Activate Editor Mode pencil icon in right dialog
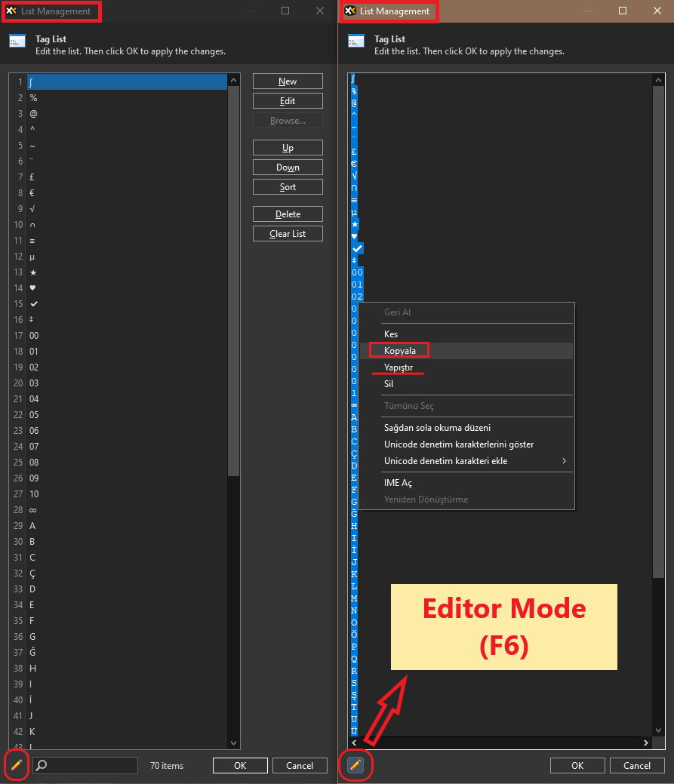This screenshot has width=674, height=784. (x=355, y=765)
